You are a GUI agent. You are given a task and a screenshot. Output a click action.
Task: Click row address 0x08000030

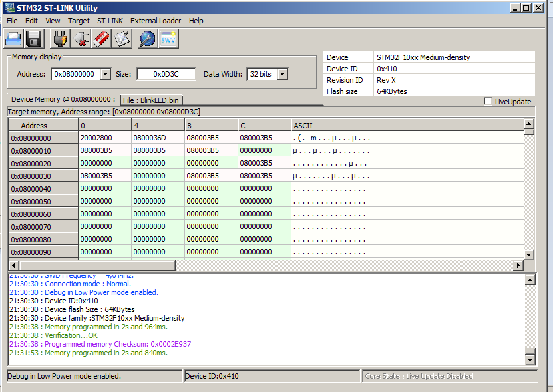coord(43,176)
